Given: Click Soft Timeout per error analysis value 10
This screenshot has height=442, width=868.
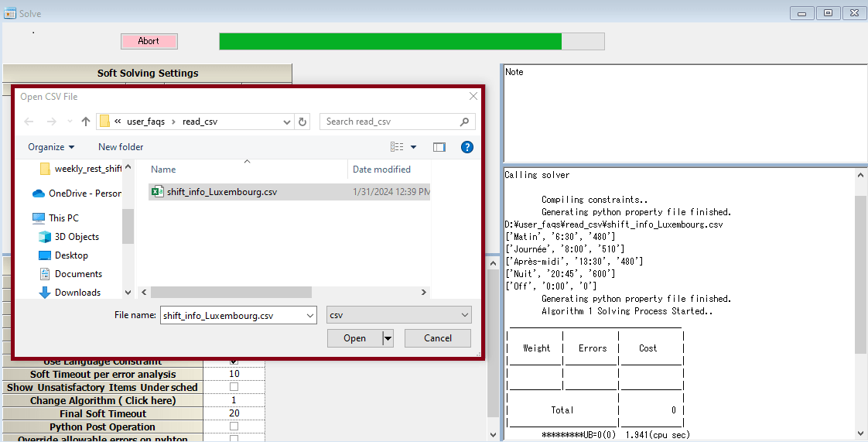Looking at the screenshot, I should pos(234,374).
